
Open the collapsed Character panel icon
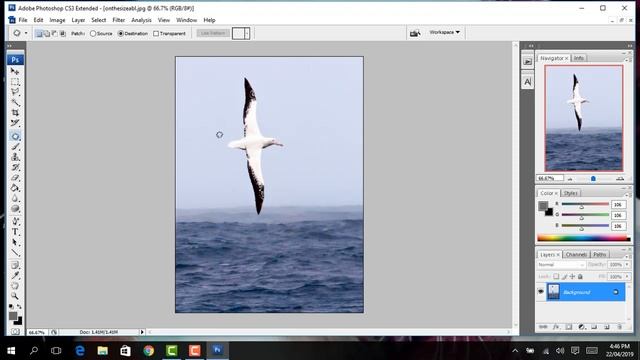[x=527, y=82]
